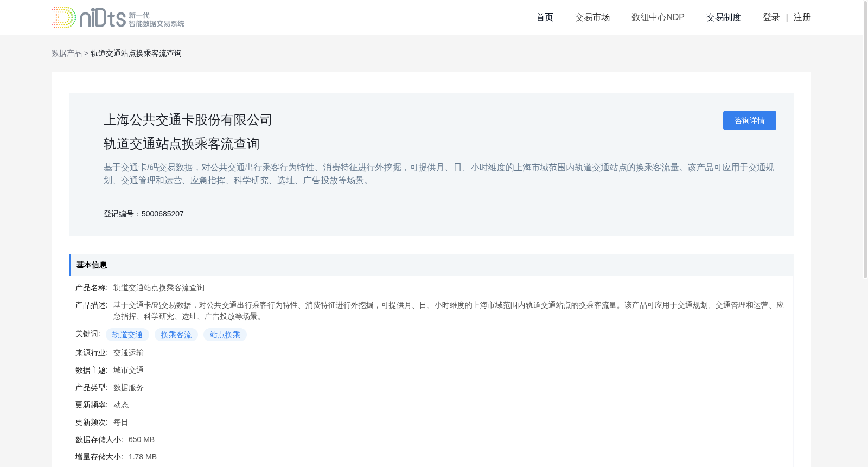Click the page vertical scrollbar

click(x=865, y=140)
